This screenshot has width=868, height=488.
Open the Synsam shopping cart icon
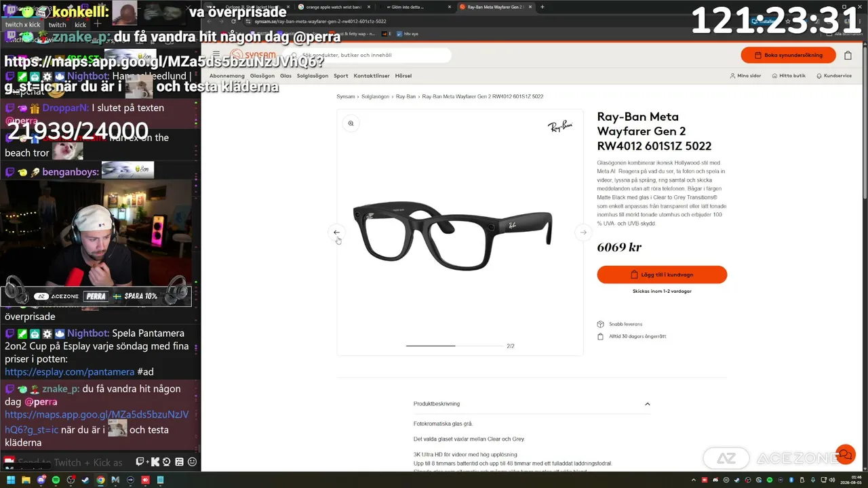[848, 55]
